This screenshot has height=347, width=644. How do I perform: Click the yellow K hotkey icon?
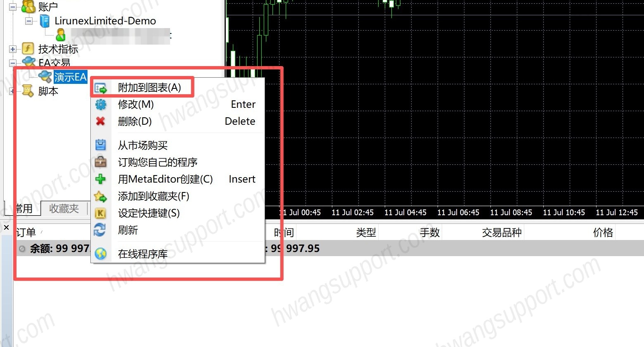(x=100, y=213)
